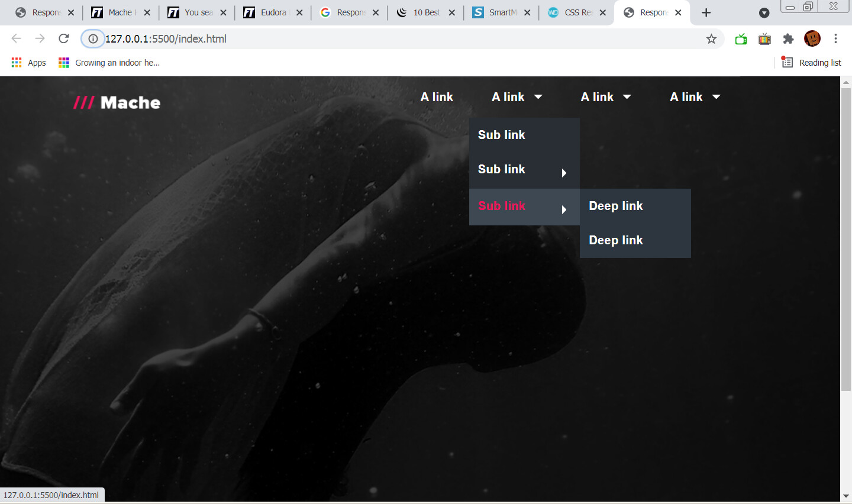Viewport: 852px width, 504px height.
Task: Close the CSS Re tab
Action: [x=603, y=12]
